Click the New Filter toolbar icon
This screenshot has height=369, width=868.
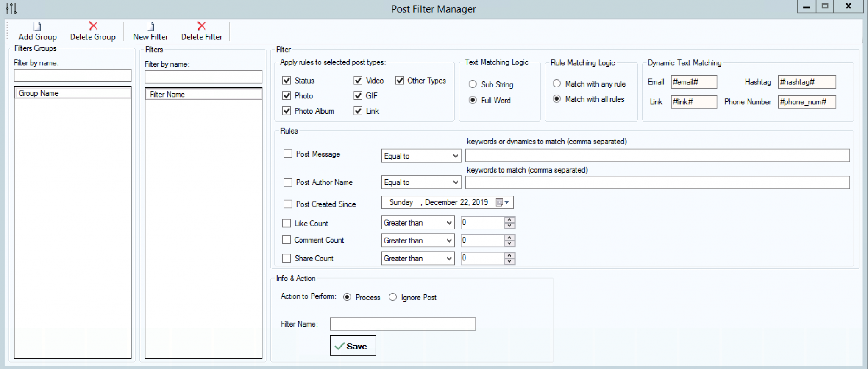150,27
